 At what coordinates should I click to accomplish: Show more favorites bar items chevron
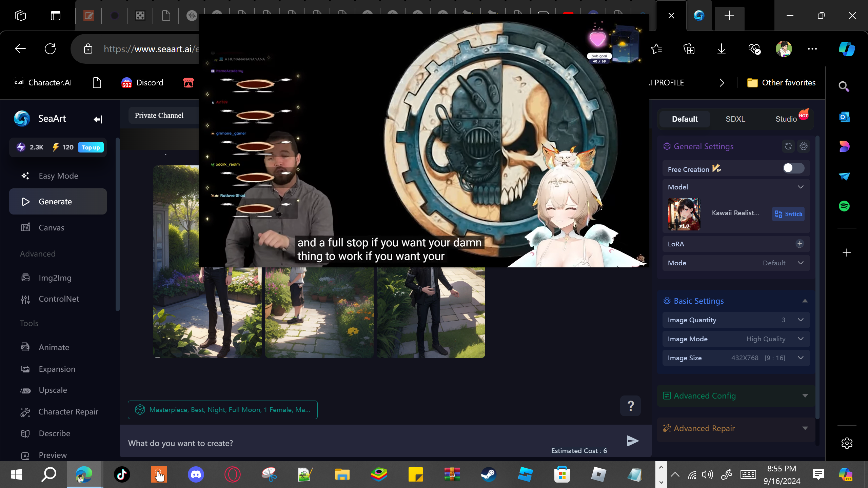[722, 83]
